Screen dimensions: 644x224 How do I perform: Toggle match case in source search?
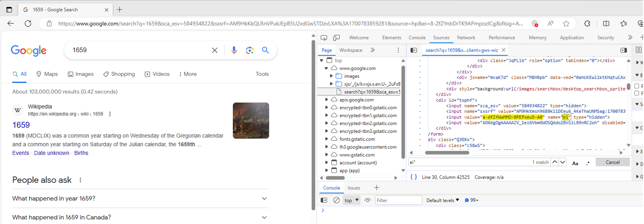(575, 163)
